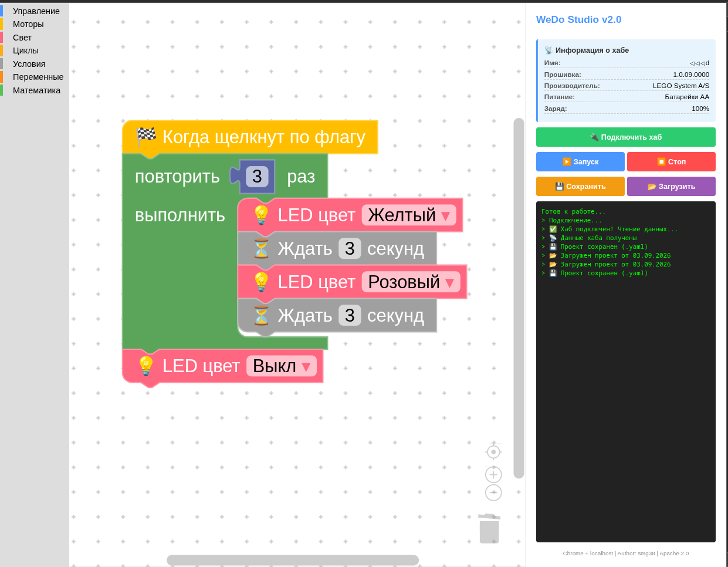
Task: Open the Розовый color dropdown
Action: coord(411,282)
